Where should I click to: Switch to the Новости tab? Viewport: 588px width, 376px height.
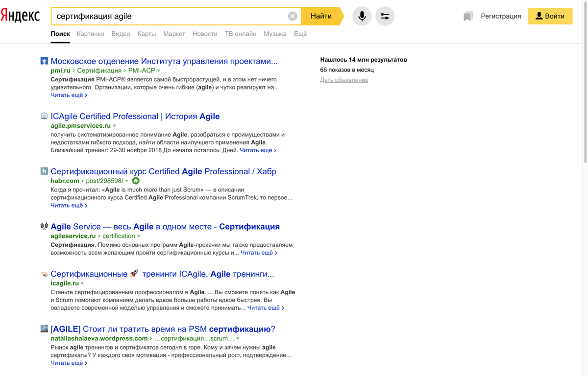click(x=205, y=34)
